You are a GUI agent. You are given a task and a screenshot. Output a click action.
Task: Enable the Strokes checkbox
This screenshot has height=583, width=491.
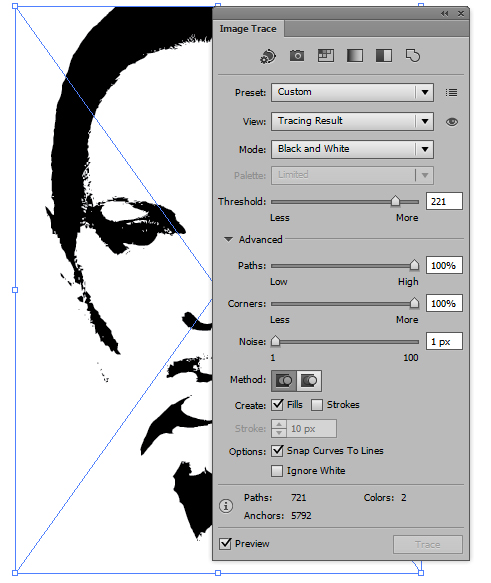pyautogui.click(x=317, y=405)
